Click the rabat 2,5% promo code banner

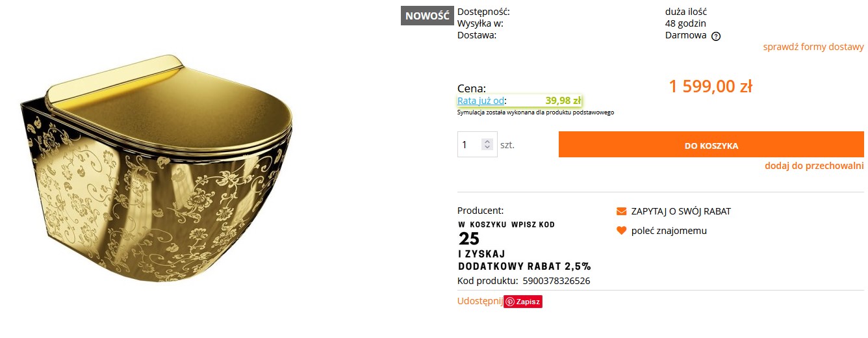coord(524,246)
